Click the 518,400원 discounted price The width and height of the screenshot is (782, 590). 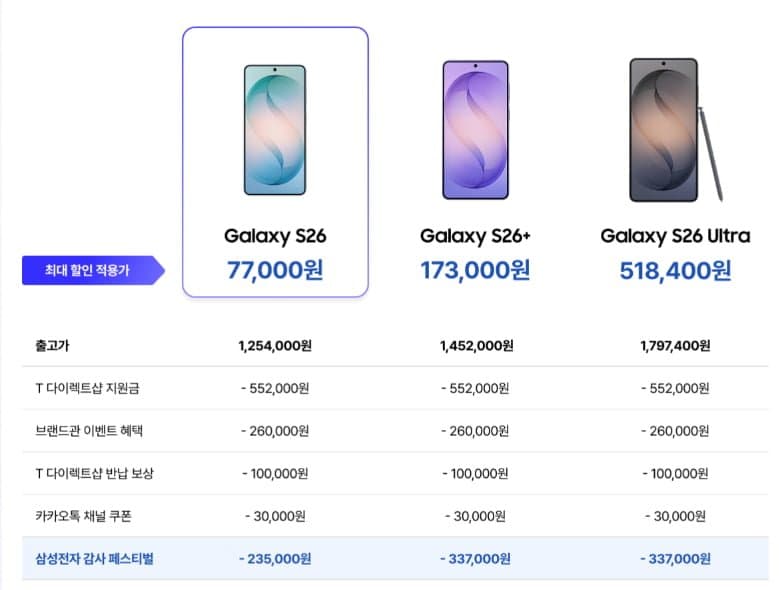(x=675, y=270)
